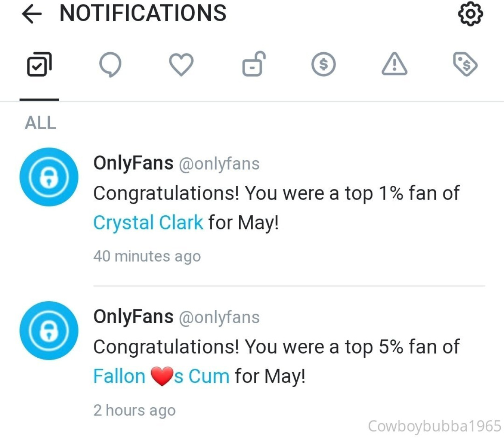
Task: Click @onlyfans handle in first notification
Action: (219, 164)
